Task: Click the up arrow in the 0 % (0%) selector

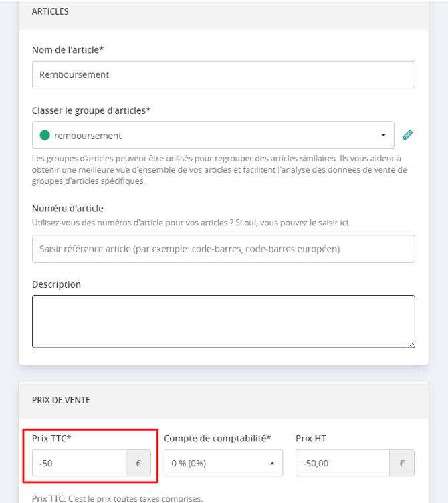Action: (x=272, y=464)
